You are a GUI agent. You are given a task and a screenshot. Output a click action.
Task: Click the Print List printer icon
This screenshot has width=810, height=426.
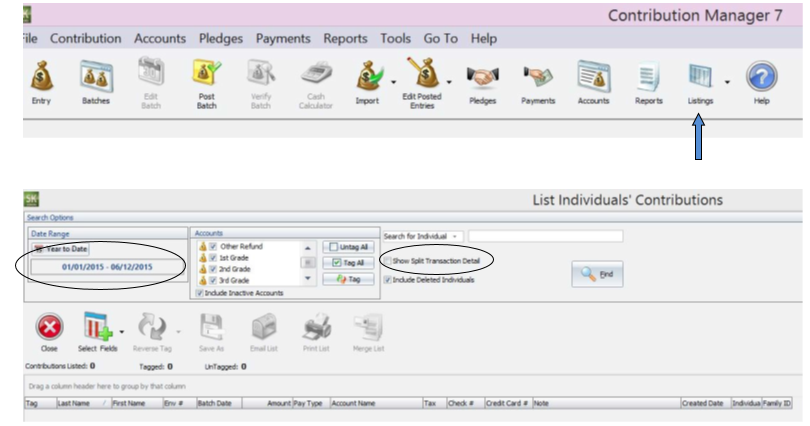[x=316, y=327]
